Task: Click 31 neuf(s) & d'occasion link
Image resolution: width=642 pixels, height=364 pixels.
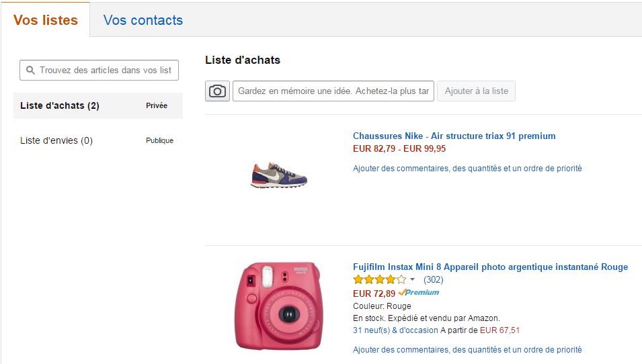Action: click(395, 330)
